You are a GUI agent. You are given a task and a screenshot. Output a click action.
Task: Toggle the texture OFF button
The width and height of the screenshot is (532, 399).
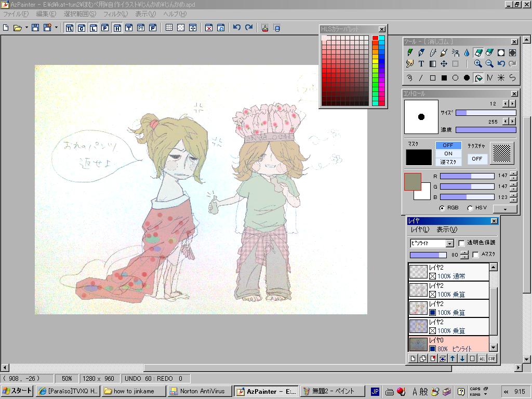477,158
